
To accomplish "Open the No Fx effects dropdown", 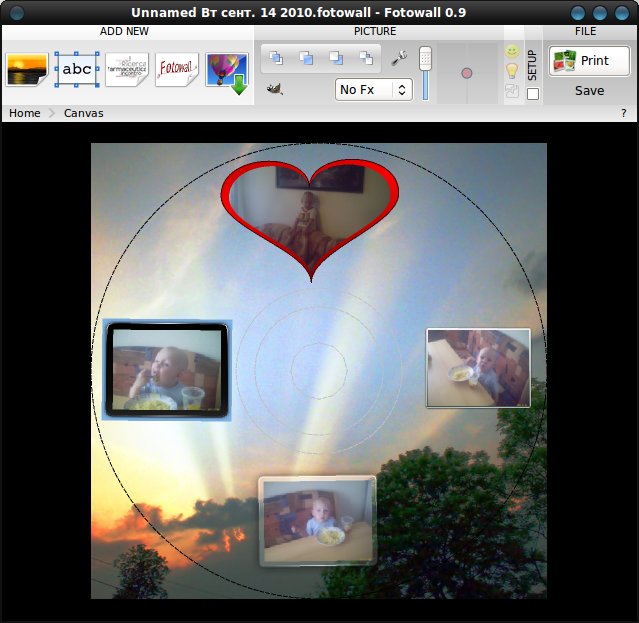I will [x=374, y=90].
